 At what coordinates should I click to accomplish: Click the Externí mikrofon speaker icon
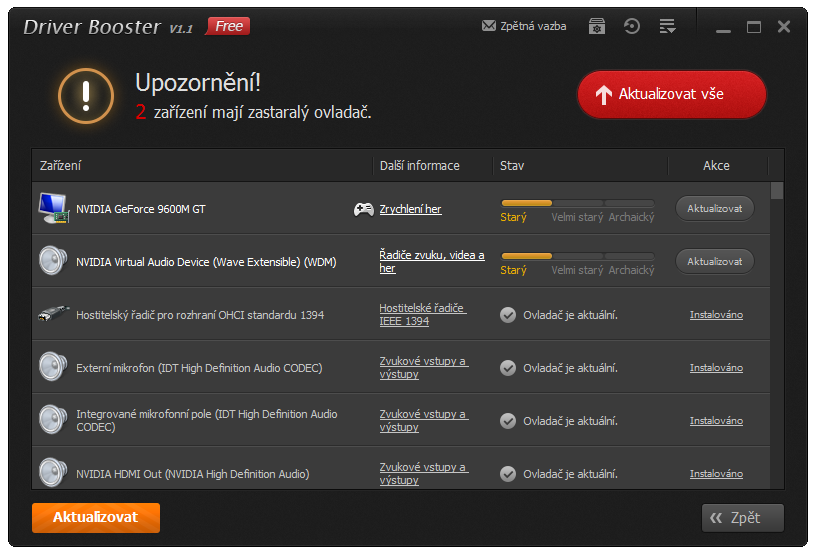[x=53, y=367]
